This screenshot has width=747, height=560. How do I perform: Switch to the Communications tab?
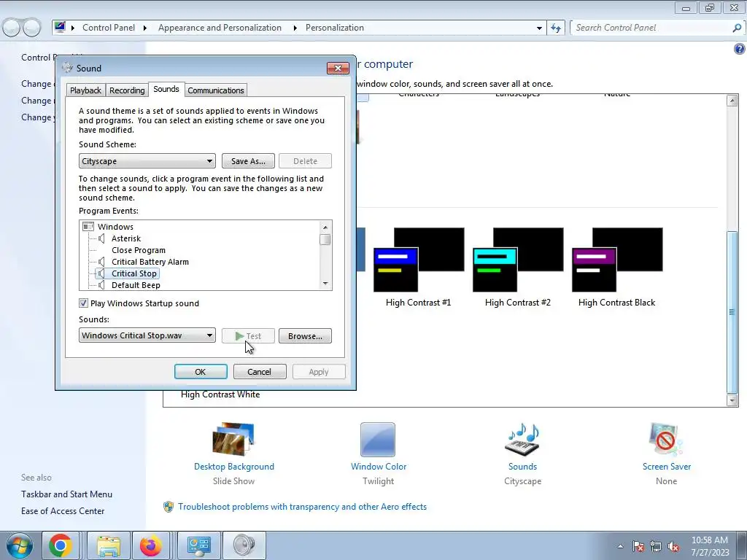coord(216,90)
